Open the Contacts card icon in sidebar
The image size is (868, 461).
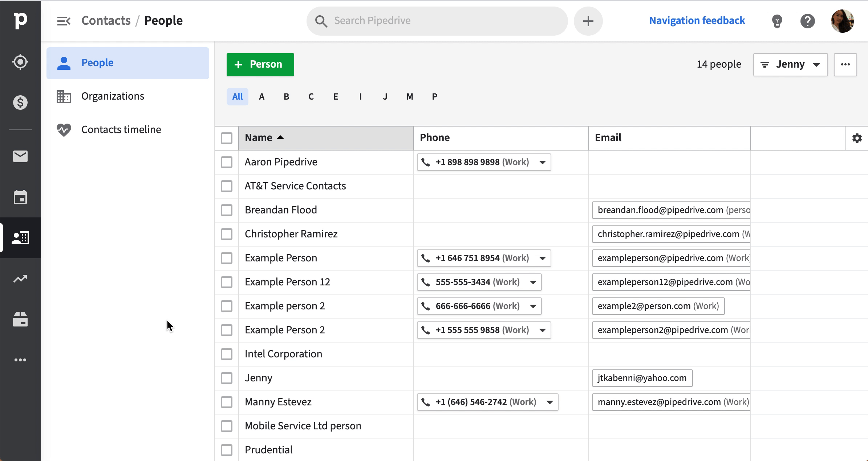coord(20,238)
